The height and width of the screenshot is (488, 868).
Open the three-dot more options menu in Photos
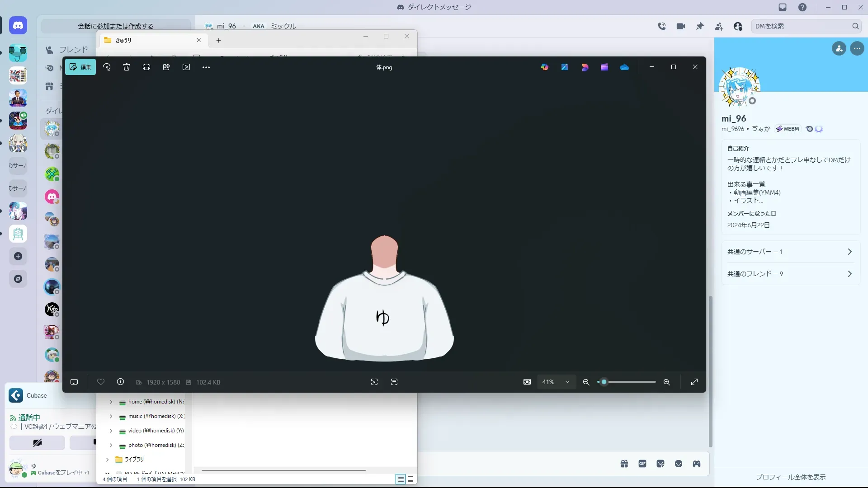[x=206, y=67]
